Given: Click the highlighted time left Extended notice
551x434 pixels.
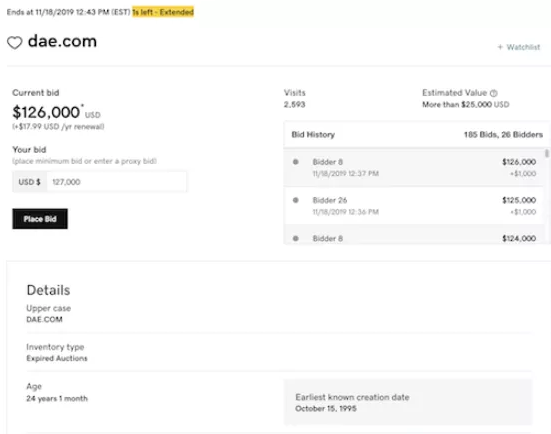Looking at the screenshot, I should point(163,12).
